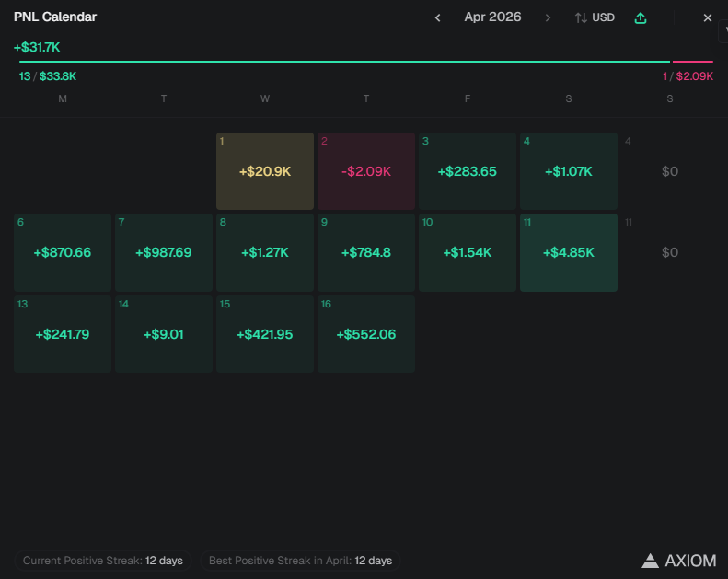
Task: Click the 1 / $2.09K losing days summary
Action: pos(688,76)
